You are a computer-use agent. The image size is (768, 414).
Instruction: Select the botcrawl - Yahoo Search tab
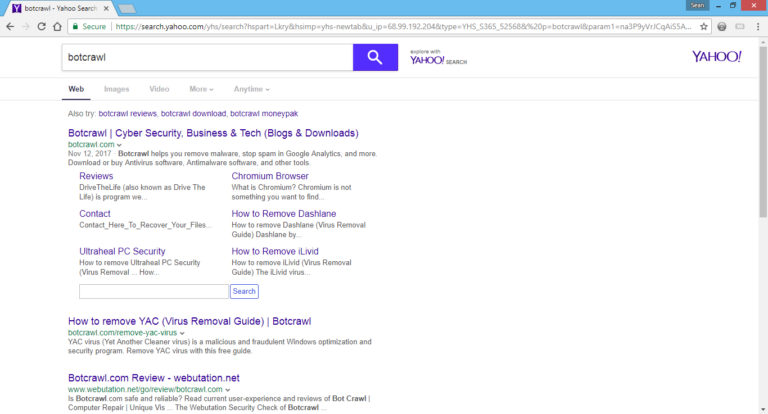[60, 8]
